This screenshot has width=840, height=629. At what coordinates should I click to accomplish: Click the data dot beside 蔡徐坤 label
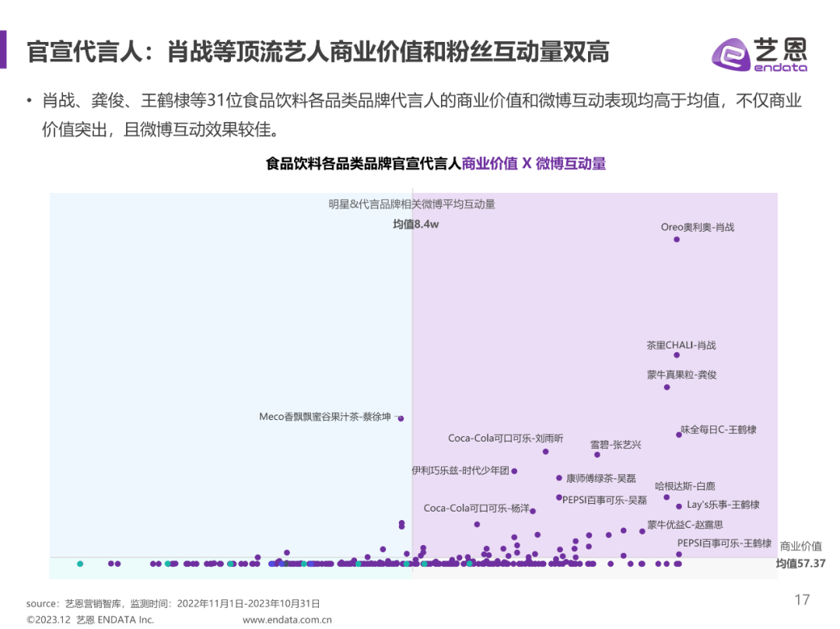coord(401,418)
